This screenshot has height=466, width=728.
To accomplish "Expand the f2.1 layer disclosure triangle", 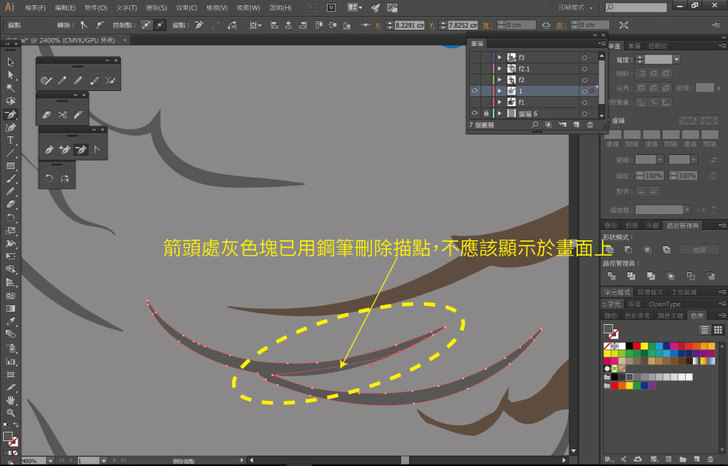I will [x=498, y=68].
